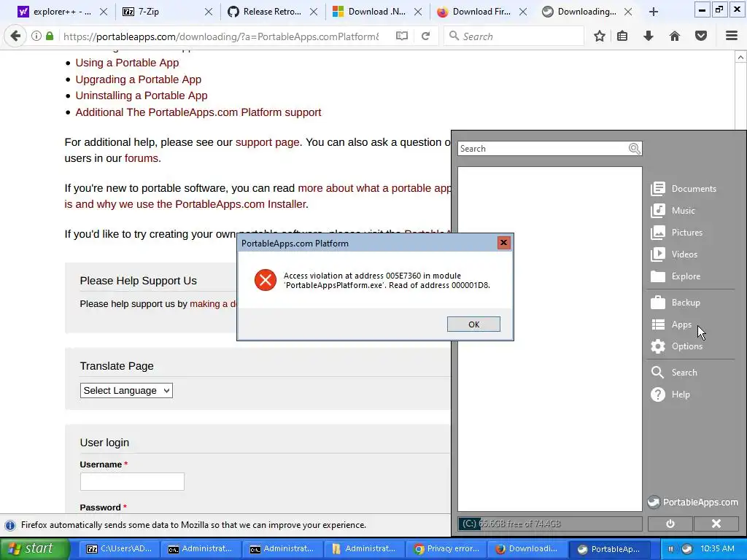Reload the page with the refresh icon
This screenshot has height=560, width=747.
(x=426, y=36)
